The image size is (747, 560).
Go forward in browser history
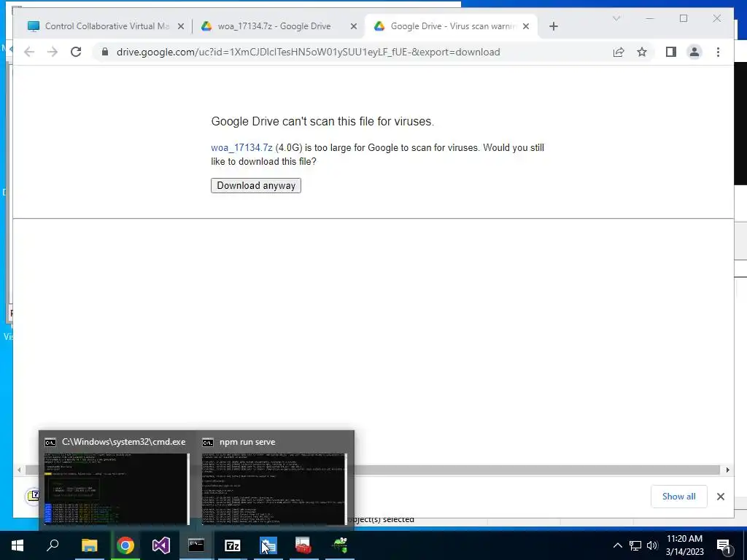point(53,52)
